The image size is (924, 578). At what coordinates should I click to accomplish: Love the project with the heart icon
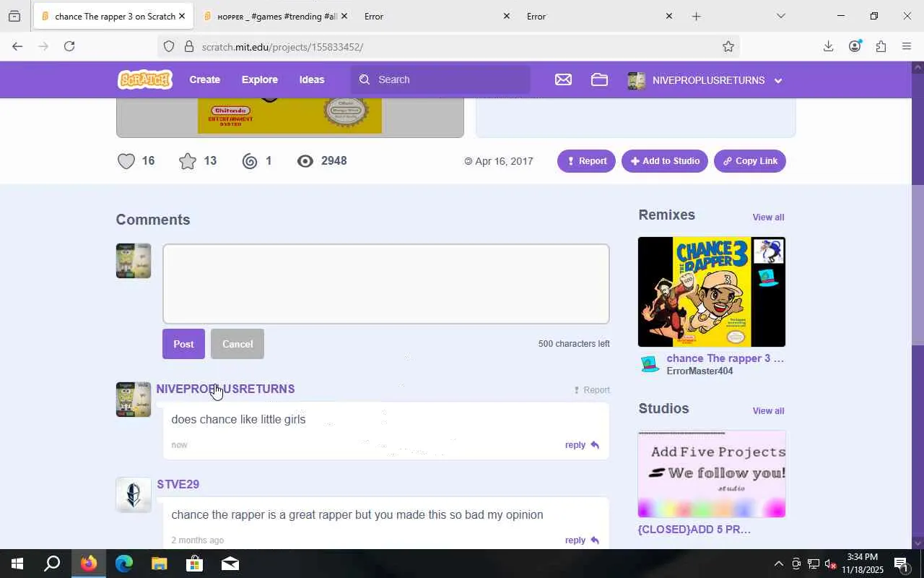pos(126,161)
